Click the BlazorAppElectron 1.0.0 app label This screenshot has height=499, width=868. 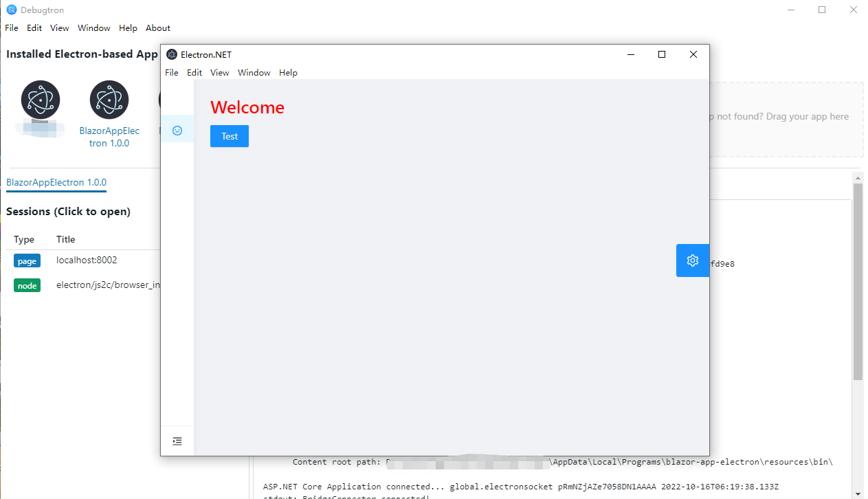tap(109, 137)
